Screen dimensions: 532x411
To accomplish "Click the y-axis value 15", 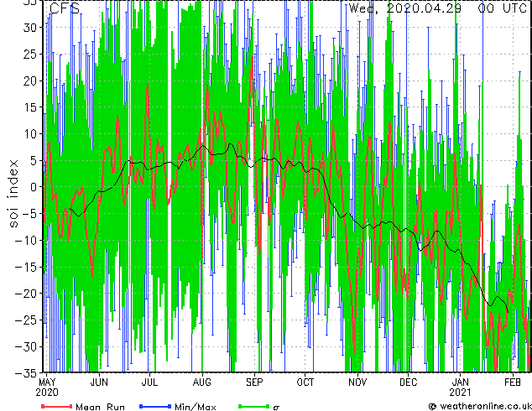I will point(30,107).
